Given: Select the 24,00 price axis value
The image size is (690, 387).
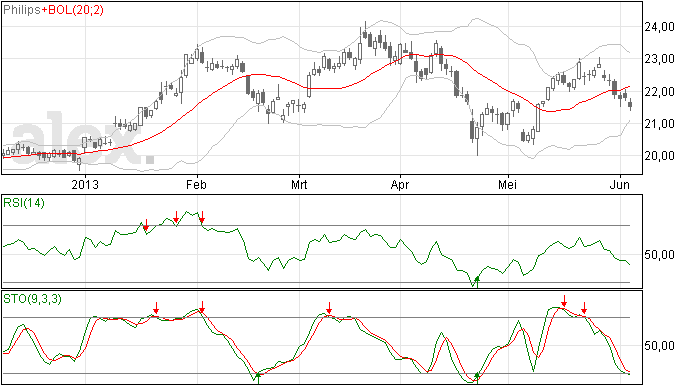Looking at the screenshot, I should 659,27.
